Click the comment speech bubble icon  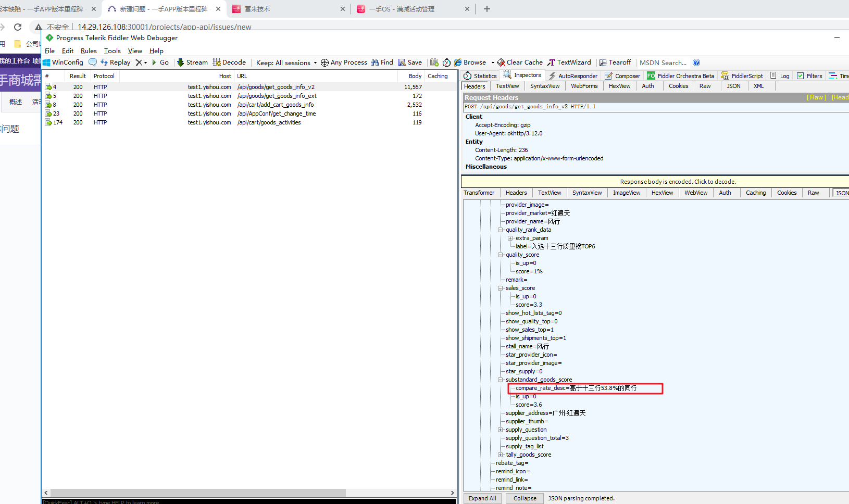point(93,62)
